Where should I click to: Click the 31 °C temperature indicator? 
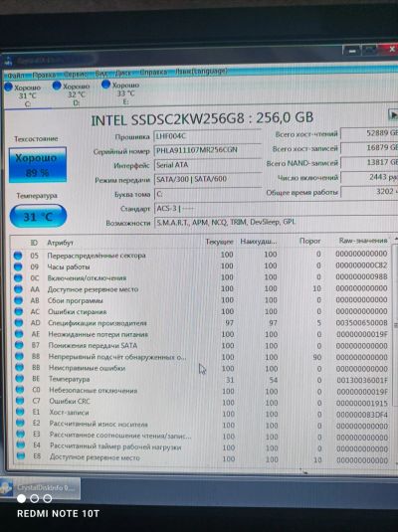(38, 216)
